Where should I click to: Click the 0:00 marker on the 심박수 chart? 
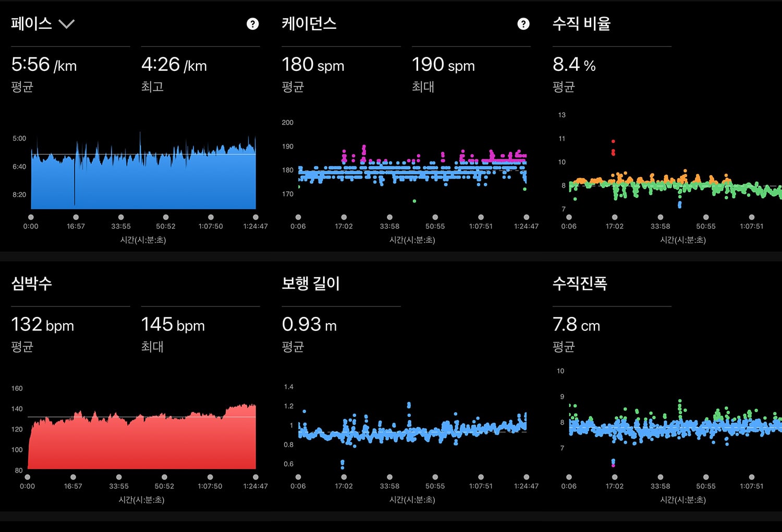(28, 477)
